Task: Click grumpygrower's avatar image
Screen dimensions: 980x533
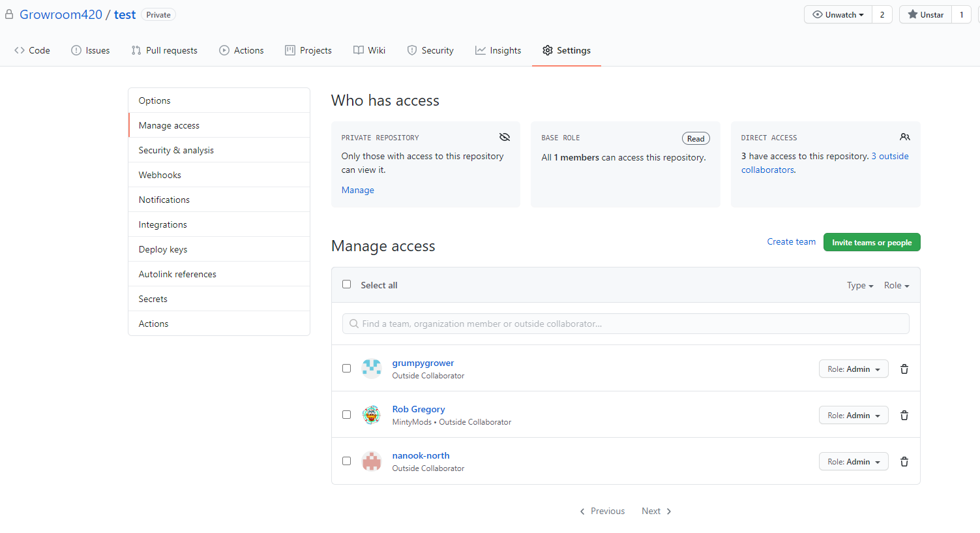Action: (x=372, y=369)
